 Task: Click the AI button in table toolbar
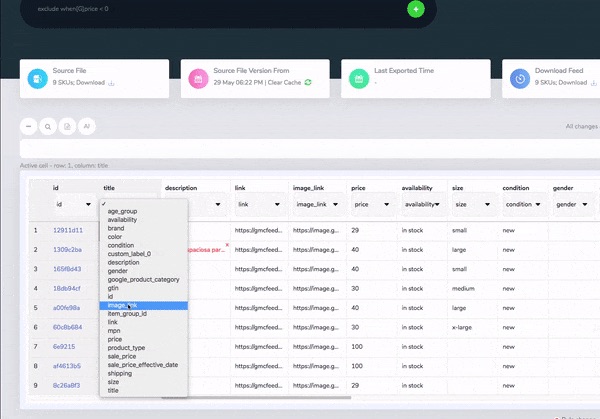point(87,126)
